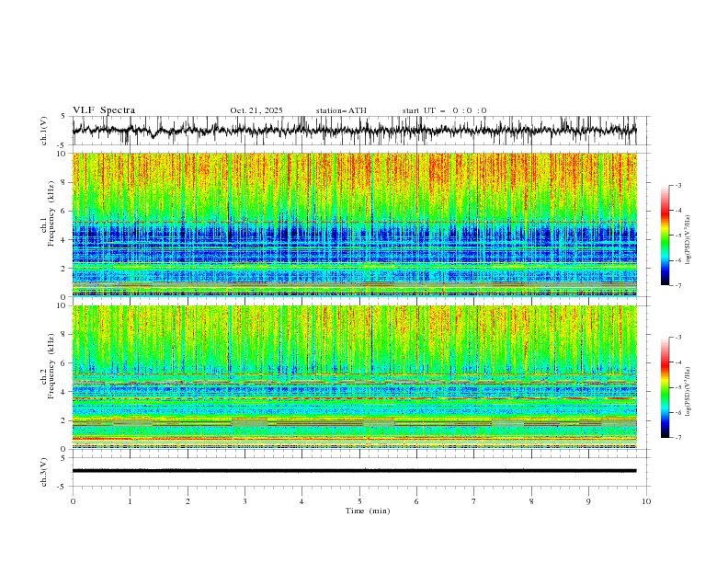Click the time axis tick label "6"
The image size is (728, 563).
coord(416,501)
